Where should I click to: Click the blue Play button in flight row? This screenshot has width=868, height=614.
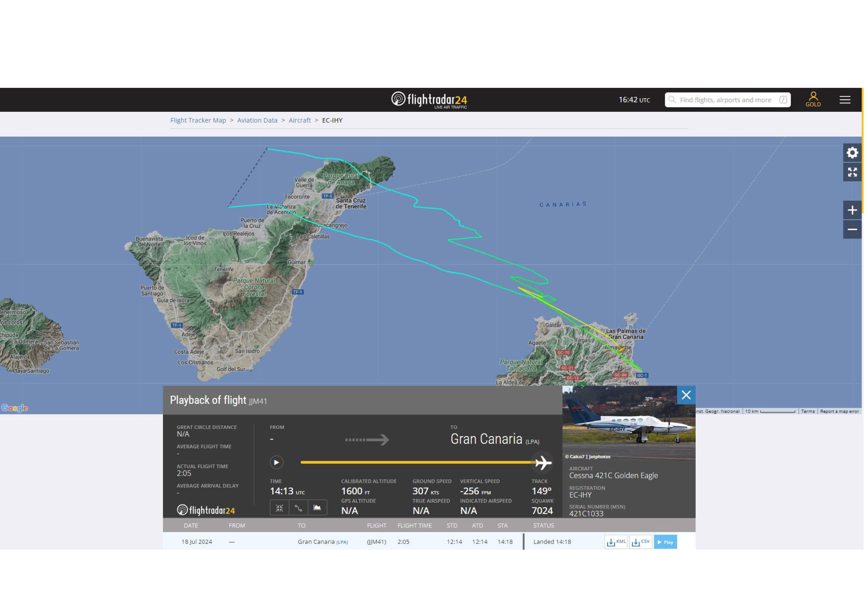665,542
